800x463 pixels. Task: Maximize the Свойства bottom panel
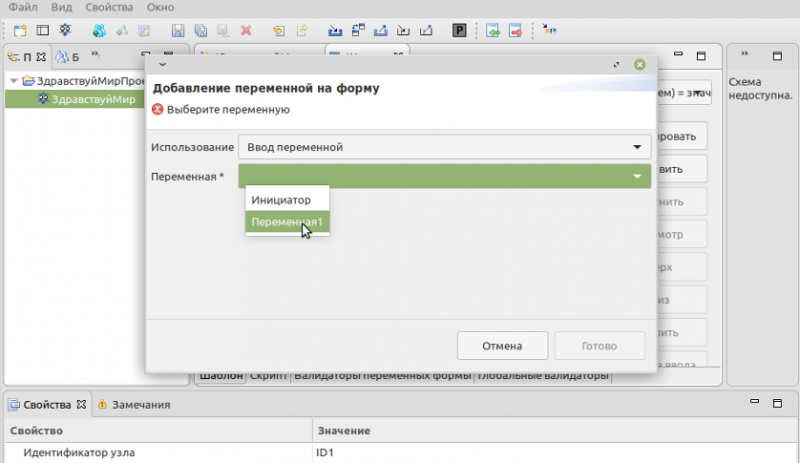pyautogui.click(x=777, y=403)
